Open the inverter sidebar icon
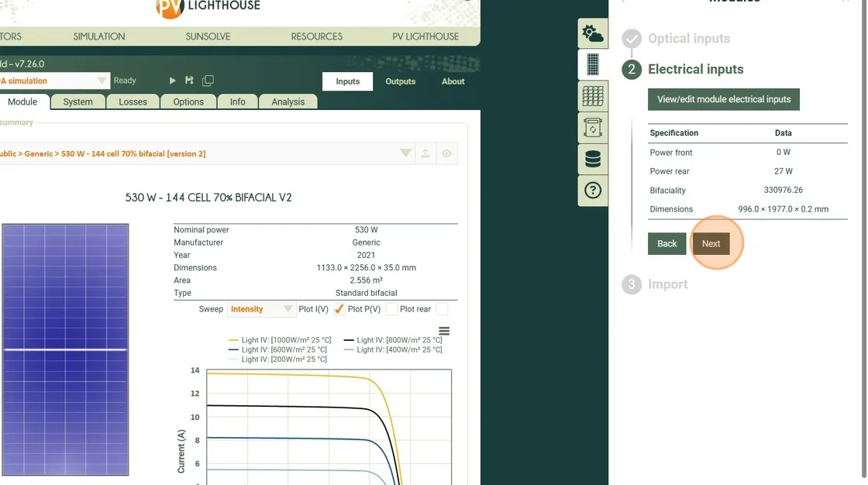 593,127
